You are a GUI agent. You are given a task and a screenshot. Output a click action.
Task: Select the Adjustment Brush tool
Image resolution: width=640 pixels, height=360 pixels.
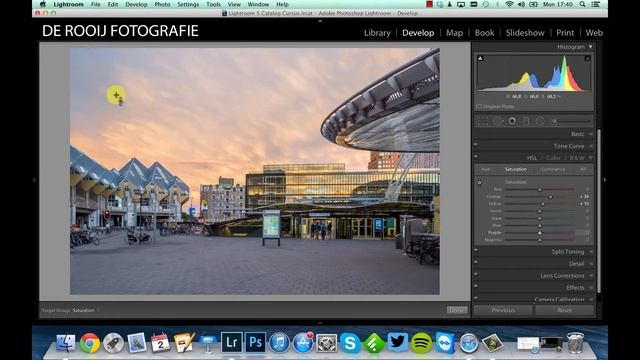[x=571, y=121]
